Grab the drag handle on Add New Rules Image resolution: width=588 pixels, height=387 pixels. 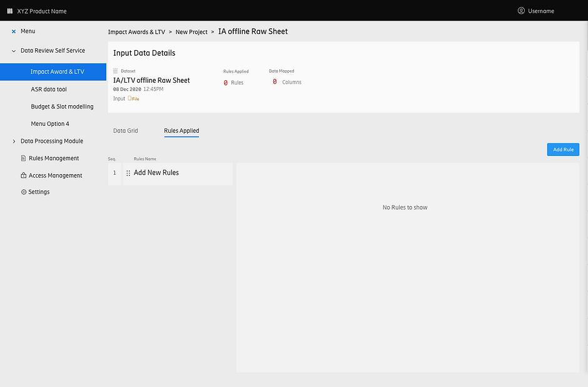(128, 173)
